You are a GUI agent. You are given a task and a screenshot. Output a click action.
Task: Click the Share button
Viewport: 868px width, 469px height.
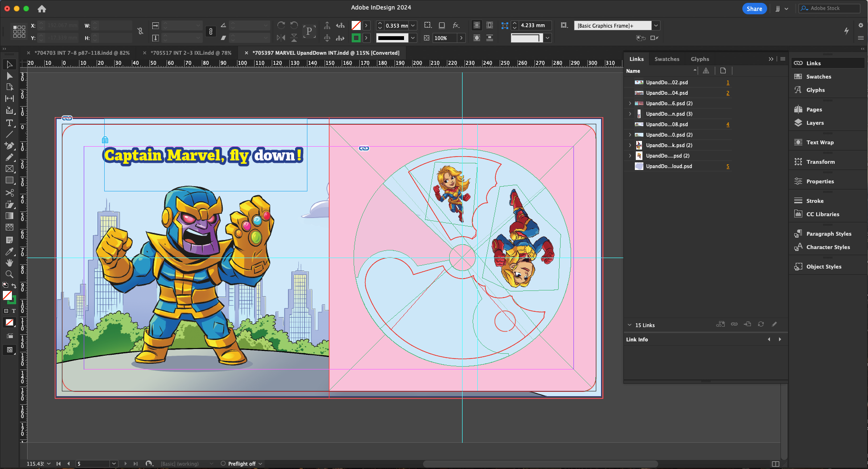click(x=754, y=9)
